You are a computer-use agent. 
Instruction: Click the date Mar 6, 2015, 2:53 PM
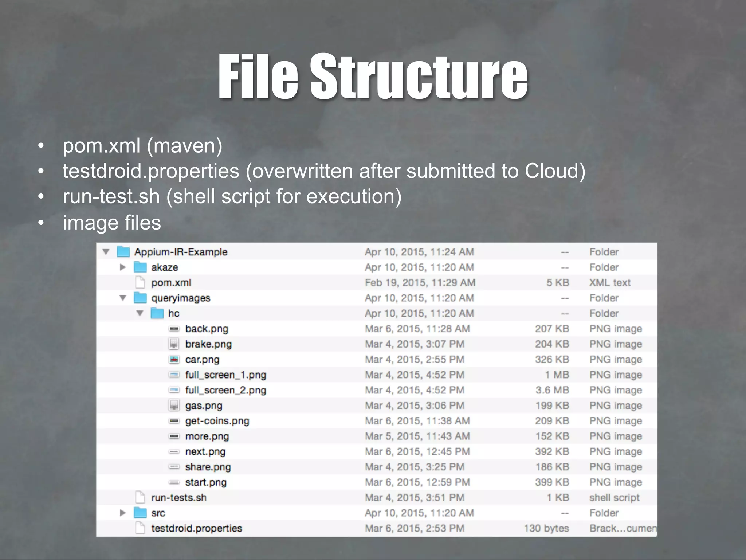point(415,528)
